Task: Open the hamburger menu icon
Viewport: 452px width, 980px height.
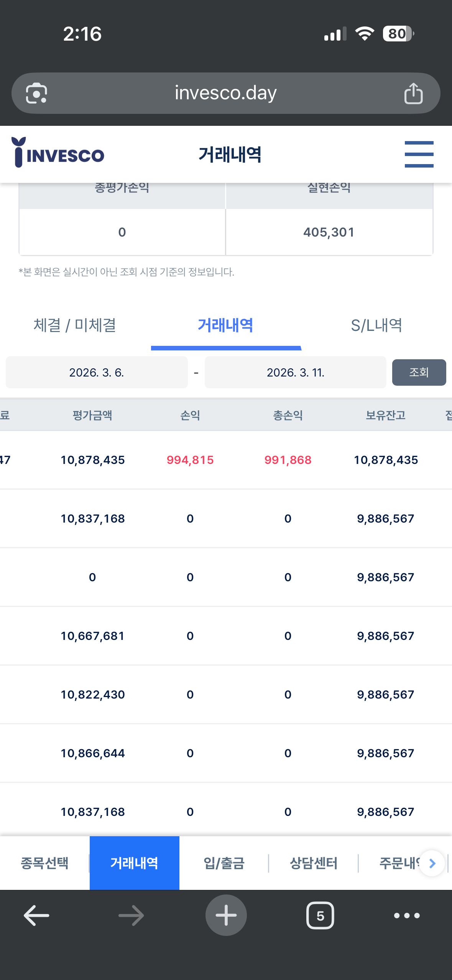Action: pos(419,154)
